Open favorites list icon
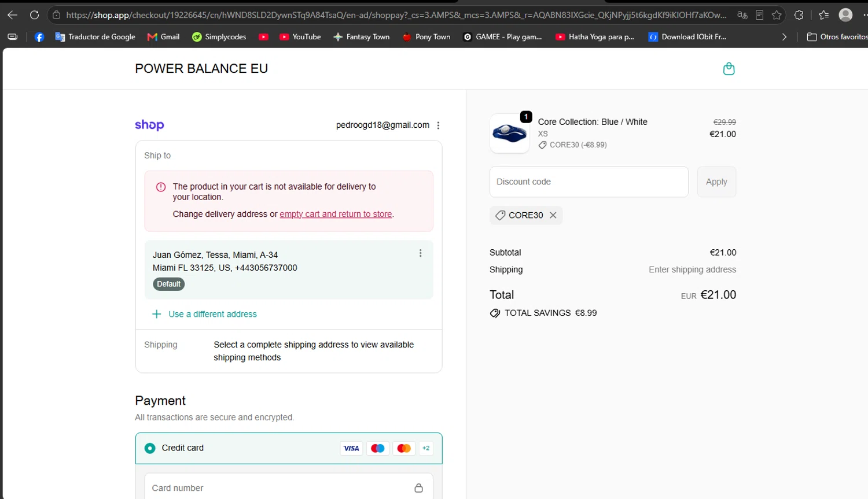This screenshot has width=868, height=499. (824, 15)
